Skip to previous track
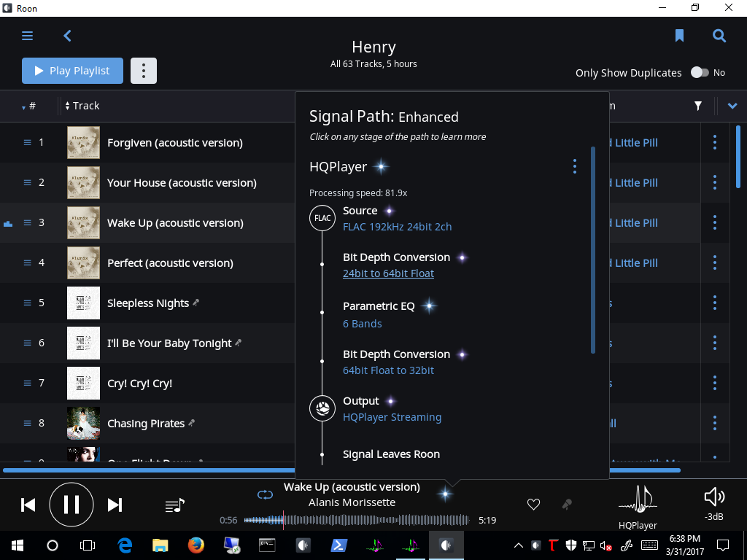Image resolution: width=747 pixels, height=560 pixels. tap(28, 505)
